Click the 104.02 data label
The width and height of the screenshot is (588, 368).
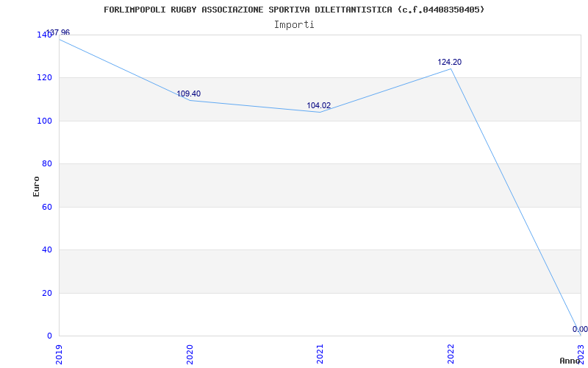319,105
